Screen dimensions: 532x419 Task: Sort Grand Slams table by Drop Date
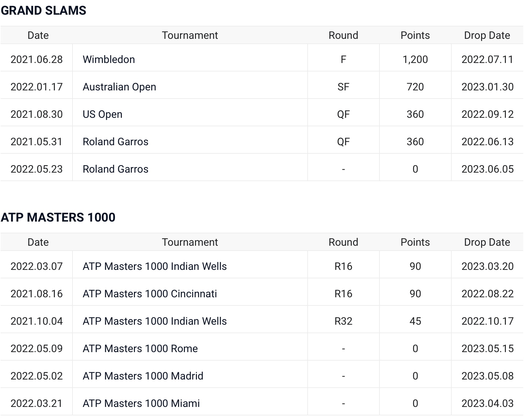pyautogui.click(x=487, y=35)
